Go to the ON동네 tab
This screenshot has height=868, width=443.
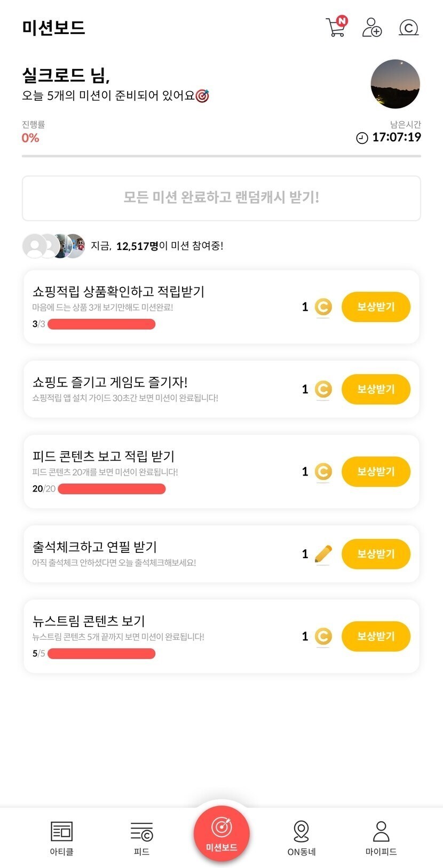pos(302,838)
